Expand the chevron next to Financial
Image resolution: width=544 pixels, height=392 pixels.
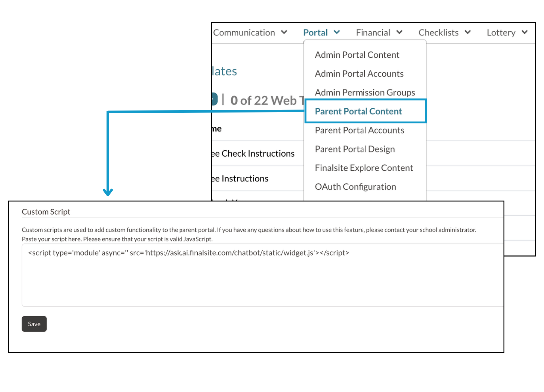coord(400,32)
